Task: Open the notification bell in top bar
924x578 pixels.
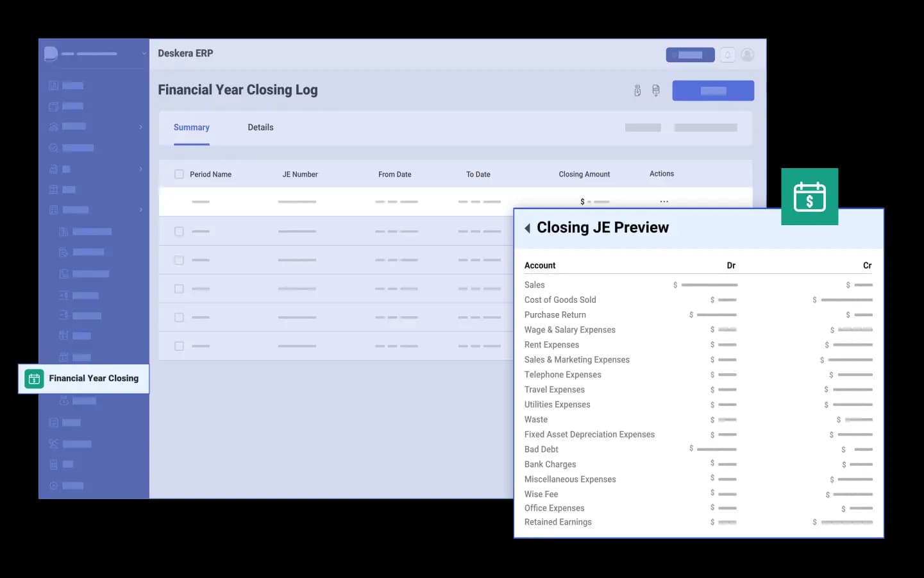Action: (727, 55)
